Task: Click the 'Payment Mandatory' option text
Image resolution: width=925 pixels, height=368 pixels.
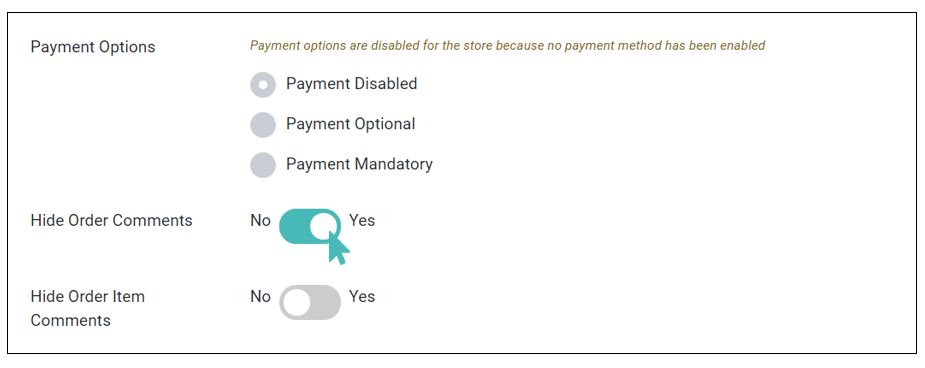Action: [359, 164]
